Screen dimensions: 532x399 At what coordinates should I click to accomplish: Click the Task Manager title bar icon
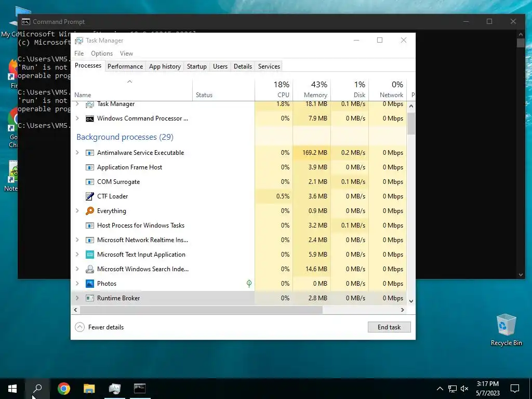[79, 41]
